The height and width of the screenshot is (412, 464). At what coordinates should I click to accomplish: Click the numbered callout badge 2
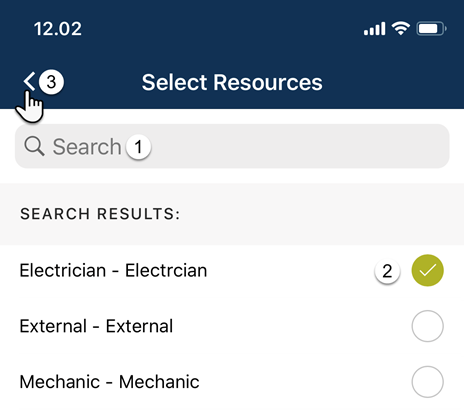387,271
